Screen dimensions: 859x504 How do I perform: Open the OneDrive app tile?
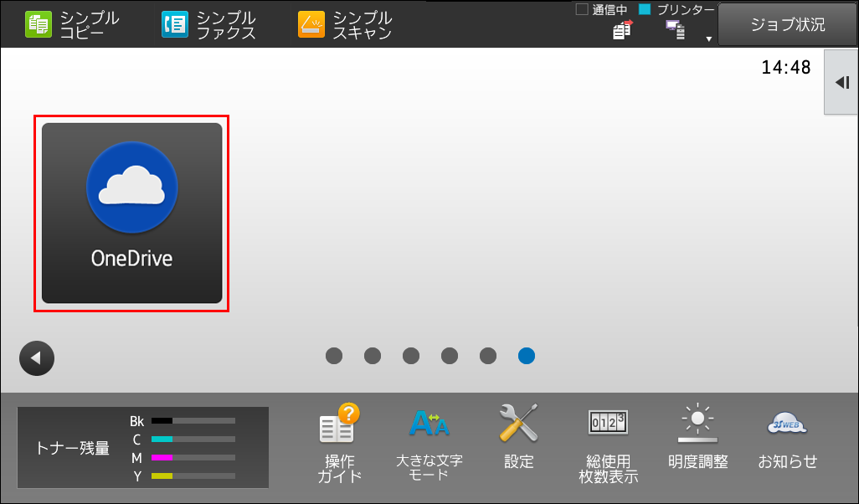[x=132, y=213]
